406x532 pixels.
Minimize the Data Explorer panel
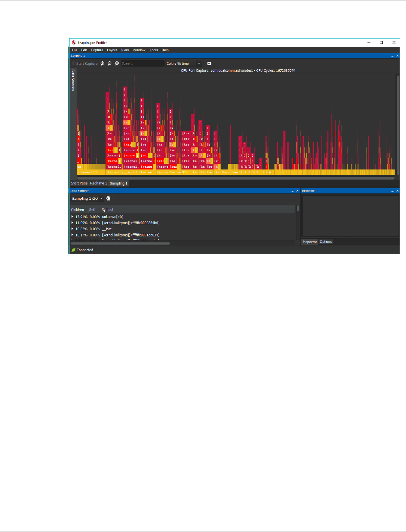pos(292,191)
